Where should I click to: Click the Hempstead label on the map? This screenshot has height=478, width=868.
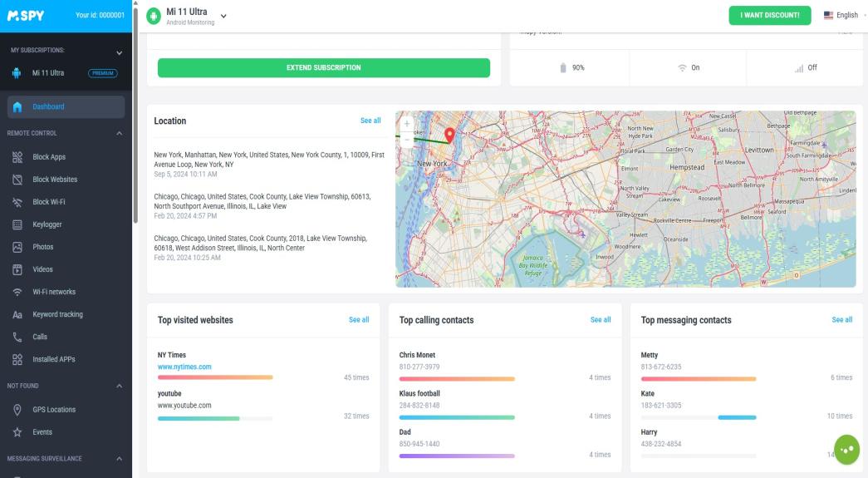coord(687,167)
